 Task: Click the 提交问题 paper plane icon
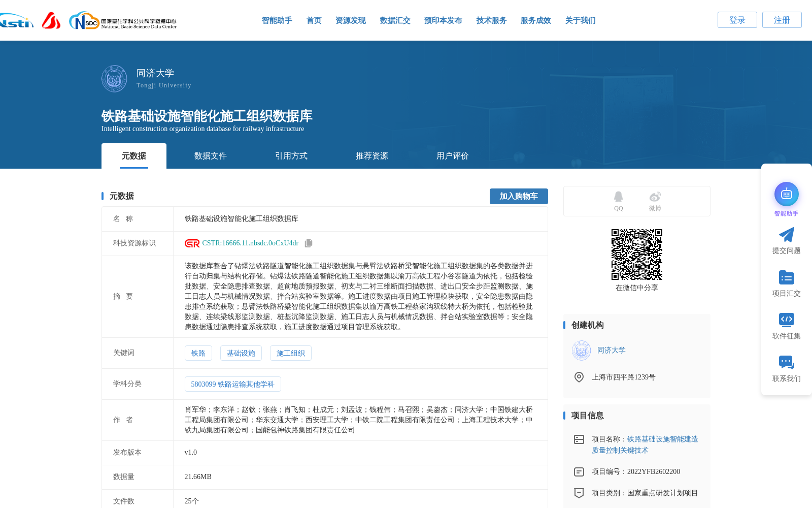tap(786, 235)
